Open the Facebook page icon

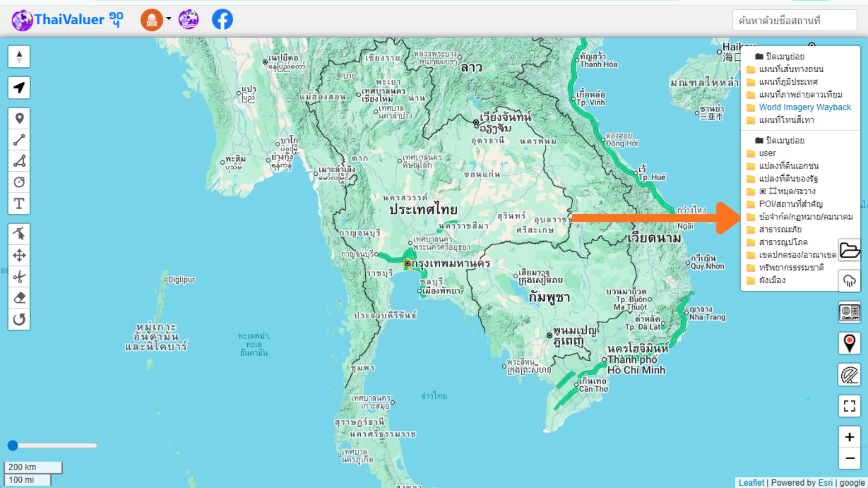click(x=222, y=19)
